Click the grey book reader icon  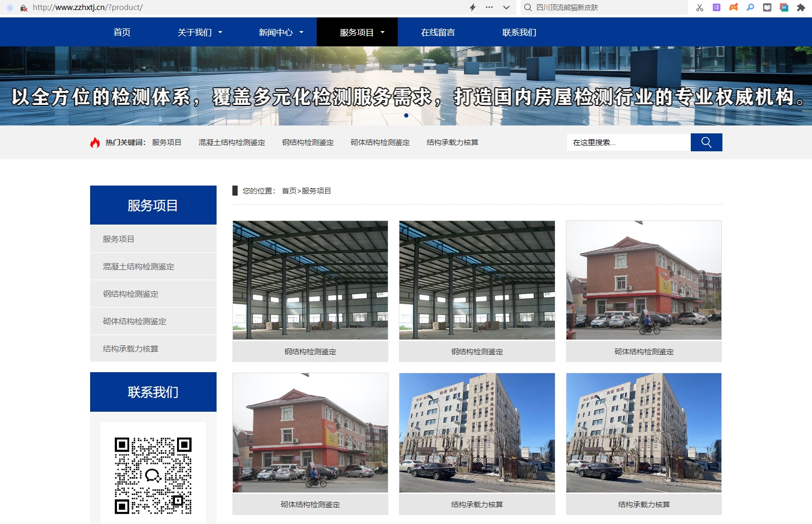pyautogui.click(x=767, y=7)
